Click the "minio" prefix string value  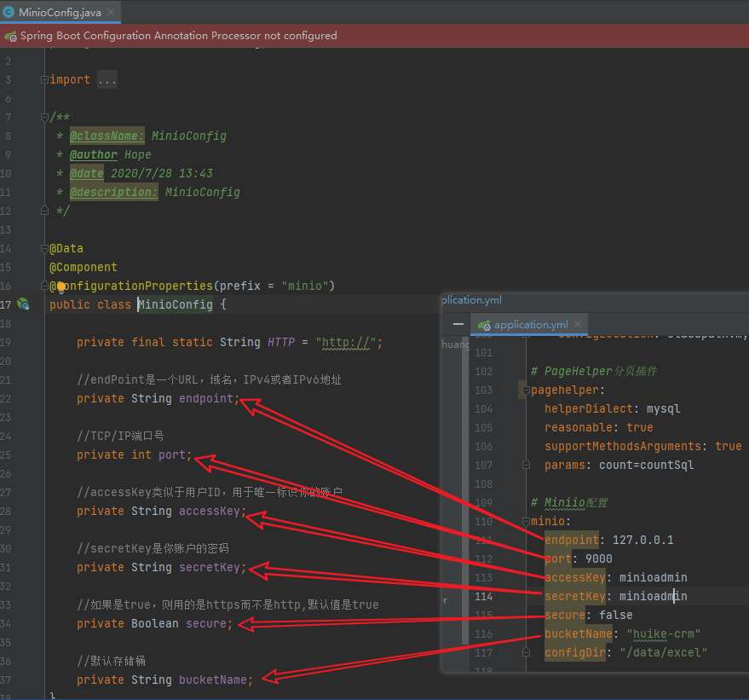click(x=304, y=286)
